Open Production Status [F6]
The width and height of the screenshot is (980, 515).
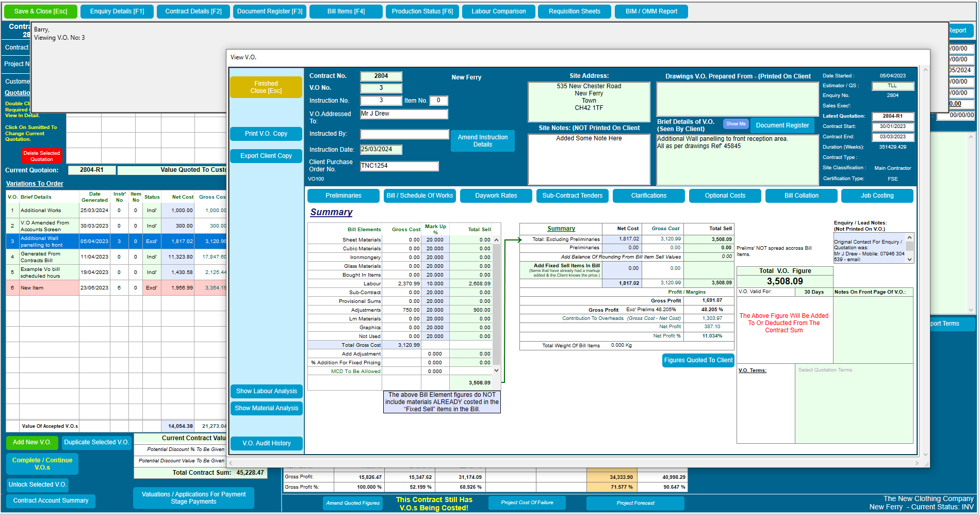pyautogui.click(x=422, y=11)
